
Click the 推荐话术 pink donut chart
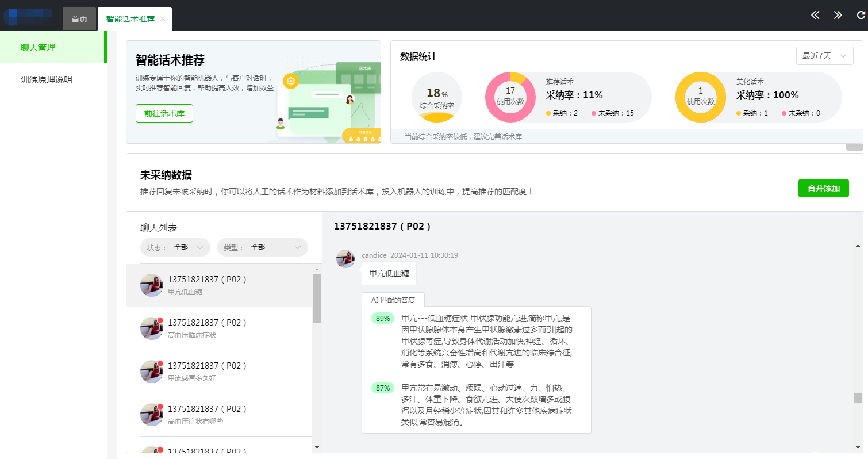pyautogui.click(x=510, y=97)
